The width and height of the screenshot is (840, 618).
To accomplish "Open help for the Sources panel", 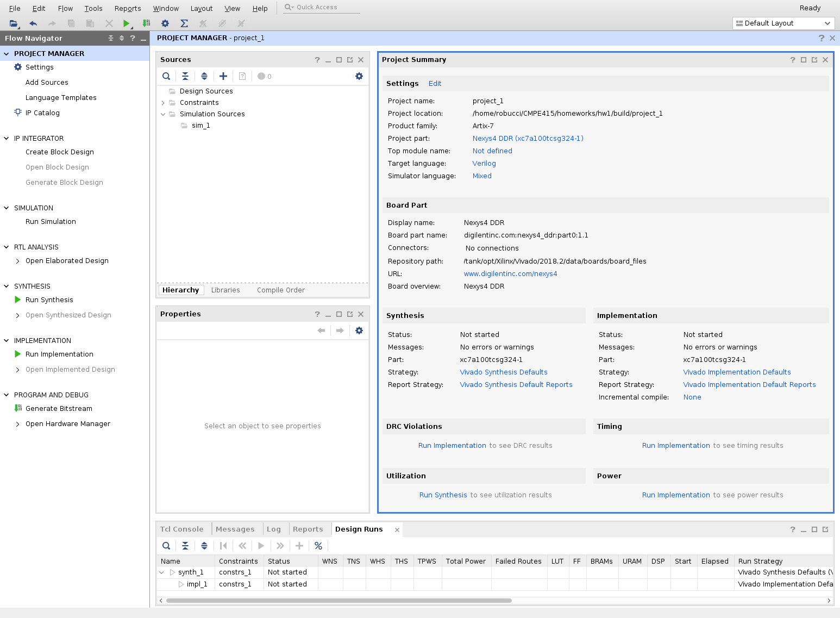I will tap(317, 60).
